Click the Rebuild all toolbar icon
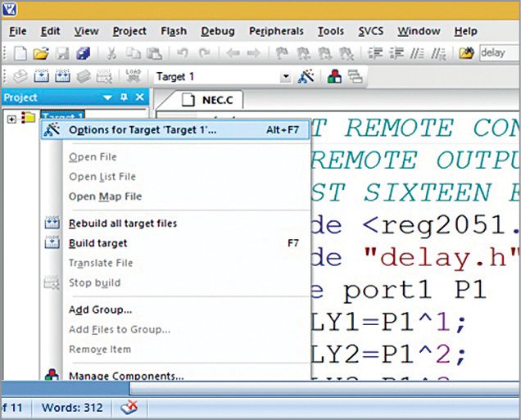Screen dimensions: 521x420 [x=61, y=77]
